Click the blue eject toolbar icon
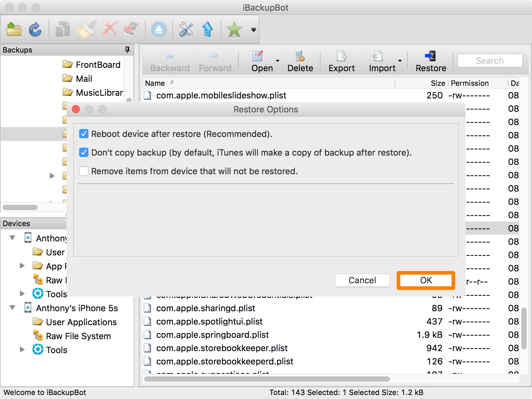Image resolution: width=532 pixels, height=399 pixels. click(x=159, y=30)
